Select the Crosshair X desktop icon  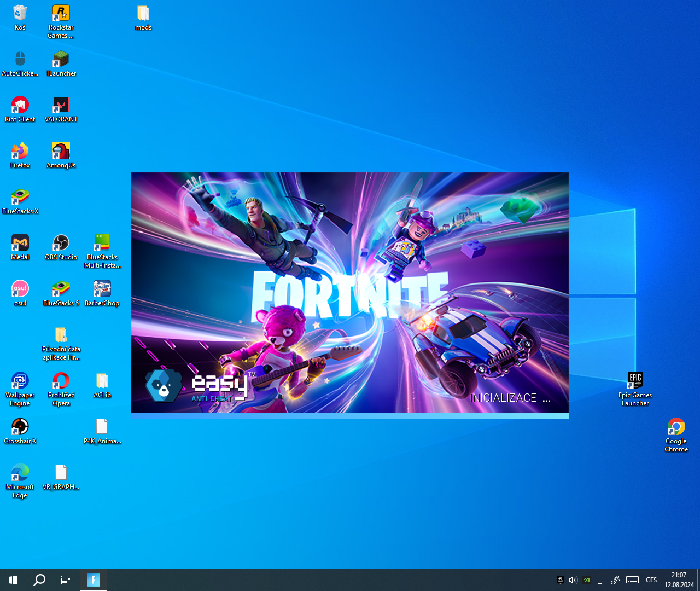[x=20, y=431]
